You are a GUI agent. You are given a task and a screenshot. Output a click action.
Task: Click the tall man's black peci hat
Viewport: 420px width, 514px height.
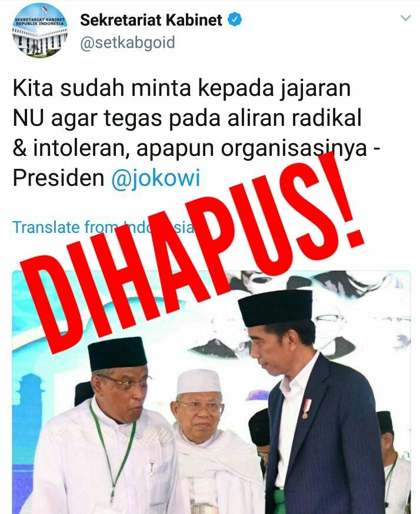(275, 307)
